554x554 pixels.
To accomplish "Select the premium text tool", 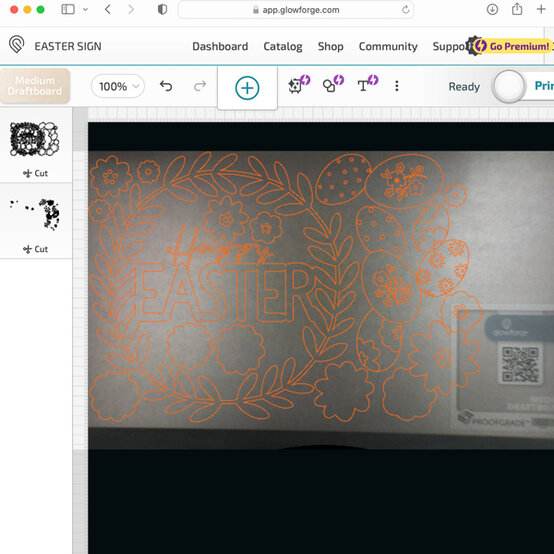I will pyautogui.click(x=367, y=84).
